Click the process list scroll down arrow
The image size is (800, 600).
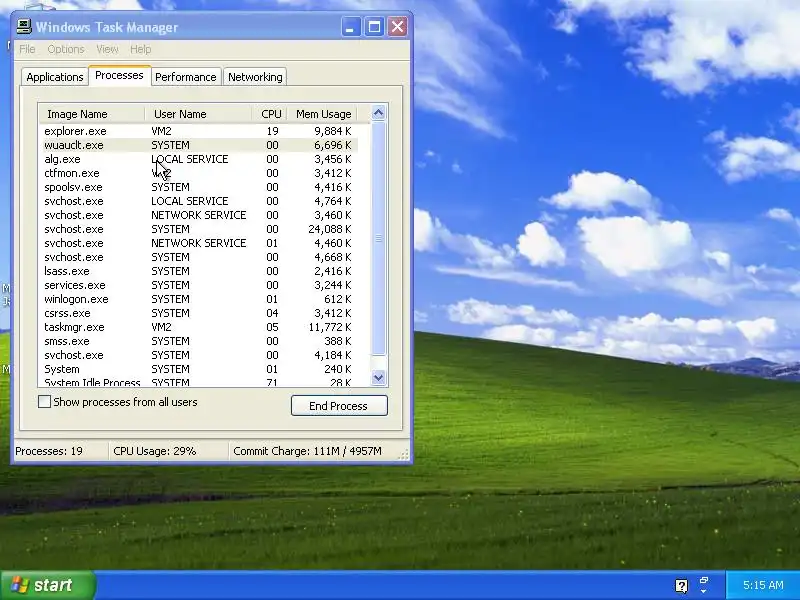pyautogui.click(x=379, y=378)
